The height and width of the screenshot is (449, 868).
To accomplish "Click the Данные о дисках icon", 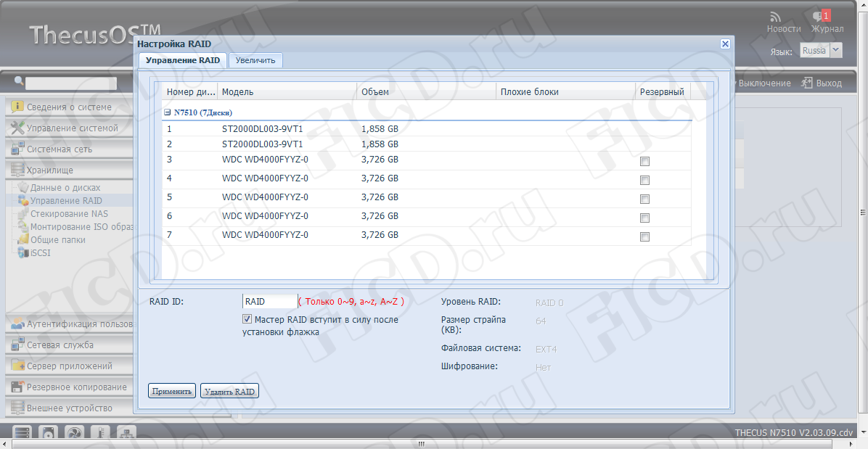I will 23,187.
